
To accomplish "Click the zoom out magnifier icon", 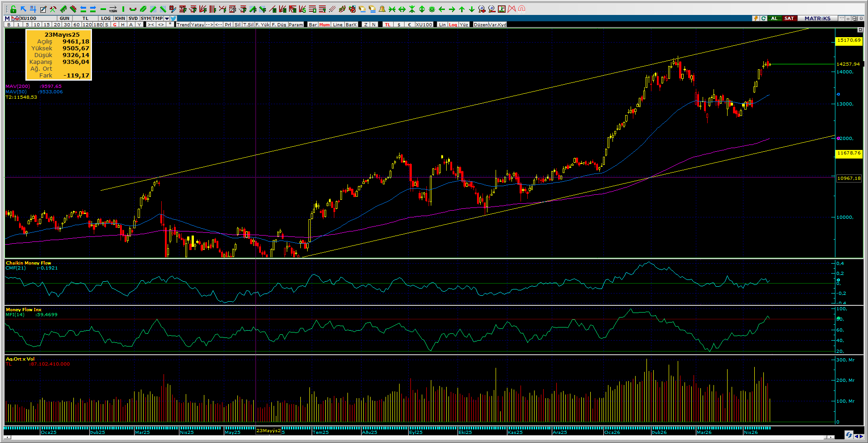I will click(492, 9).
